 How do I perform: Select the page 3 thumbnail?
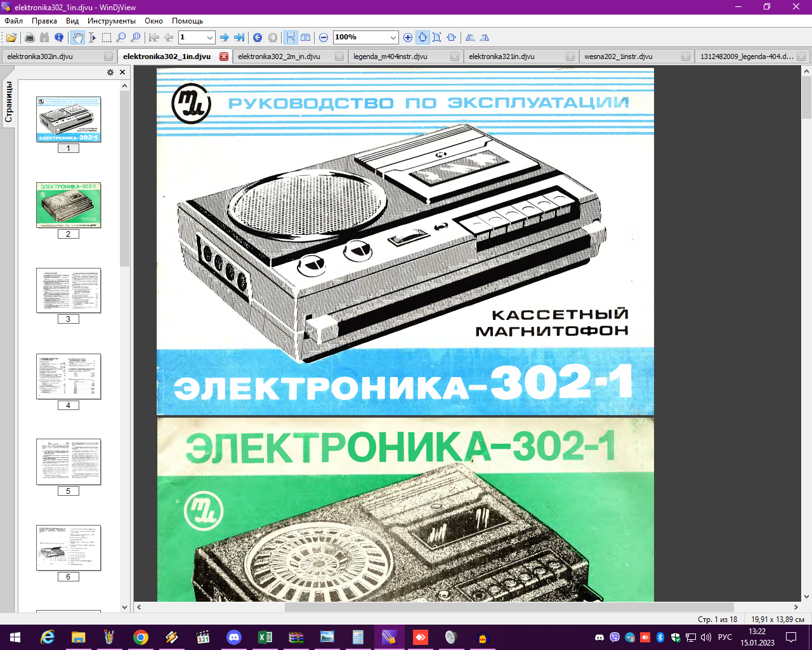(69, 290)
